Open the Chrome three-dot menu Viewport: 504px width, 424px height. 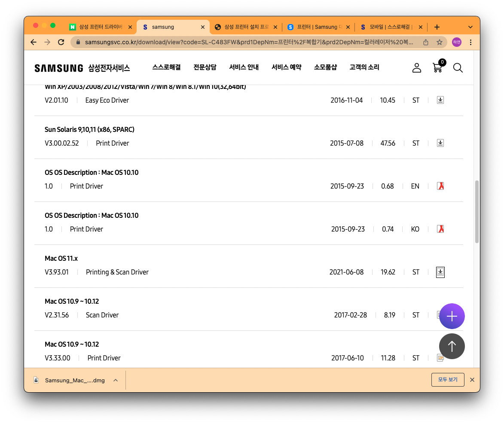pos(470,42)
